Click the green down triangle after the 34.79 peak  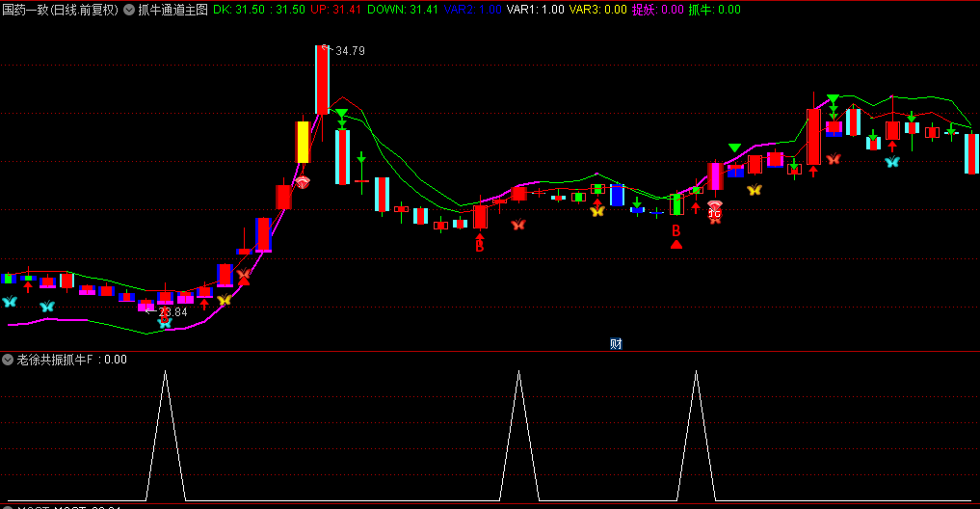tap(341, 114)
